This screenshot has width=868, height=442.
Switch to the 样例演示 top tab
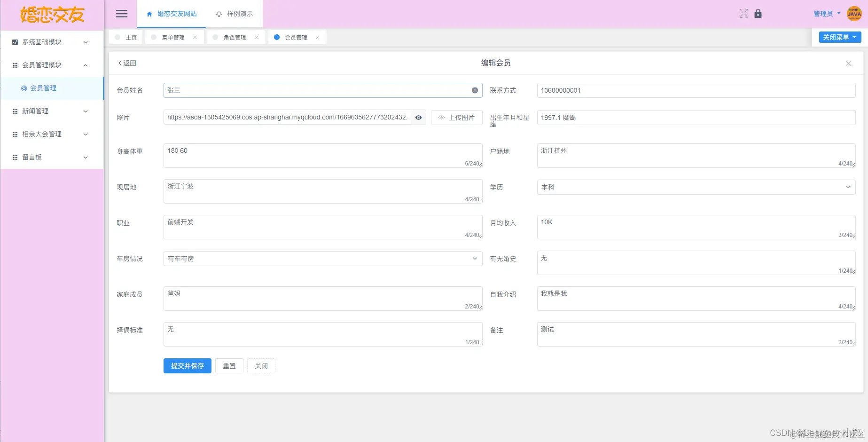click(235, 14)
